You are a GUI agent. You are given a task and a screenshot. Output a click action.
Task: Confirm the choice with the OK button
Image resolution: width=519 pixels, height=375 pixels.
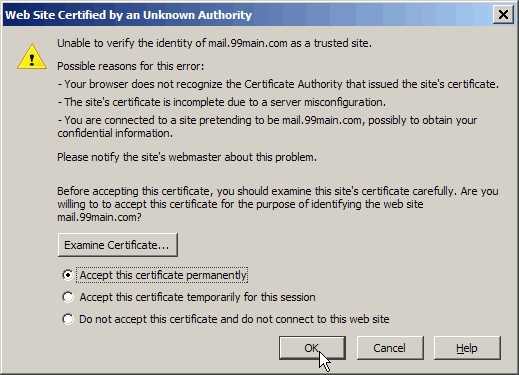tap(312, 348)
